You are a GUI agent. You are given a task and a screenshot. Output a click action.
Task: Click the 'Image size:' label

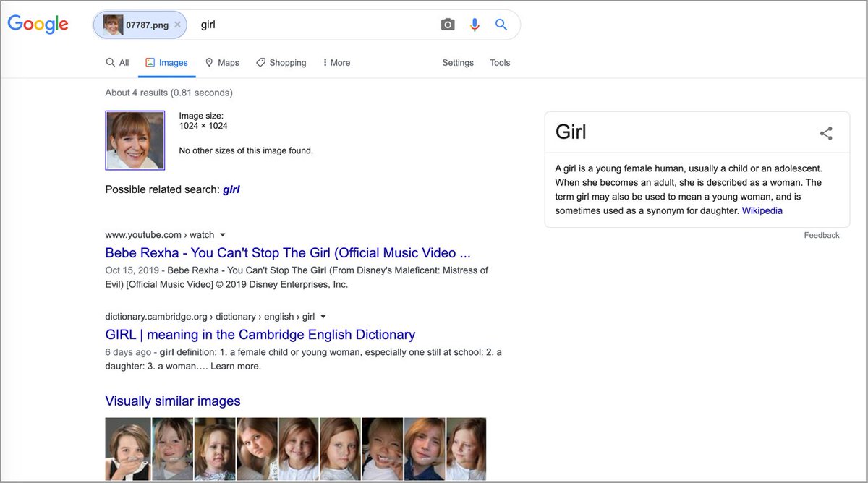[201, 116]
